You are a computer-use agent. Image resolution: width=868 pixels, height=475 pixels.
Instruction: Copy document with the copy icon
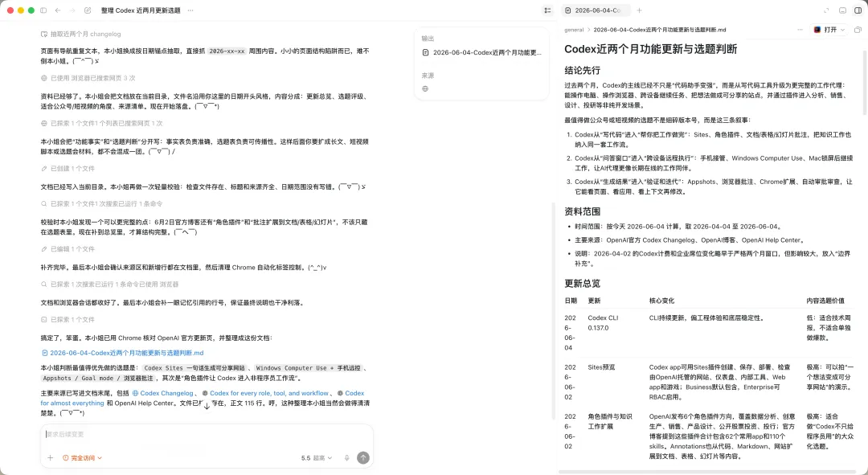point(858,30)
